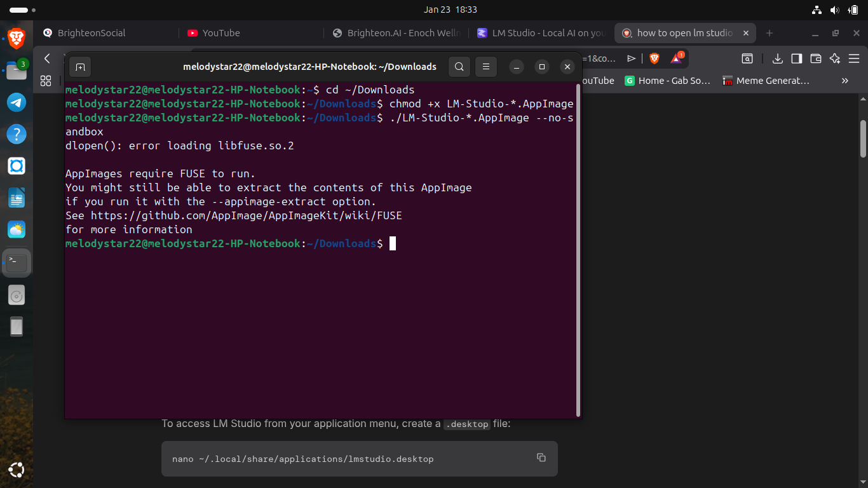Viewport: 868px width, 488px height.
Task: Open system volume indicator in top bar
Action: pyautogui.click(x=835, y=10)
